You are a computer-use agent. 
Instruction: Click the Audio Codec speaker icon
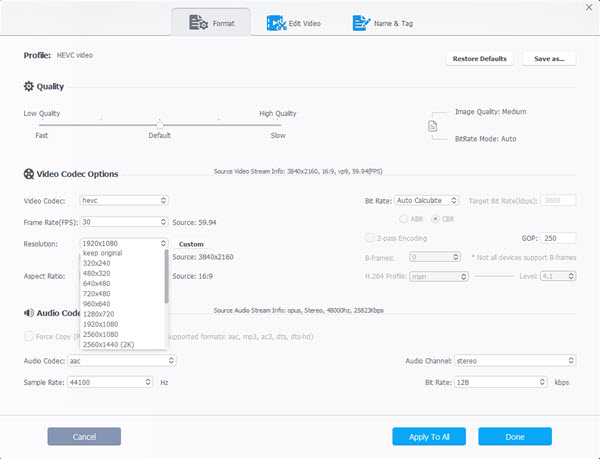coord(29,313)
